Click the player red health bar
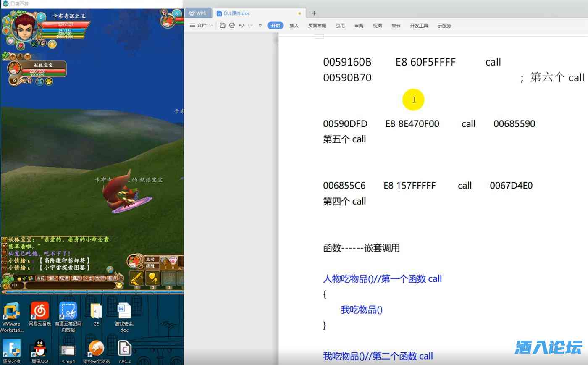Image resolution: width=588 pixels, height=365 pixels. pos(65,24)
